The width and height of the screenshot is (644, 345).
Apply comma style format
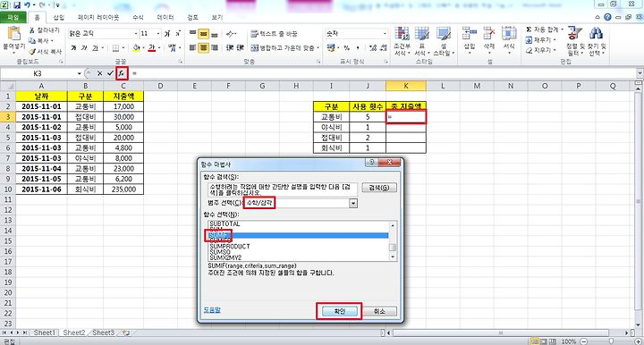tap(358, 48)
